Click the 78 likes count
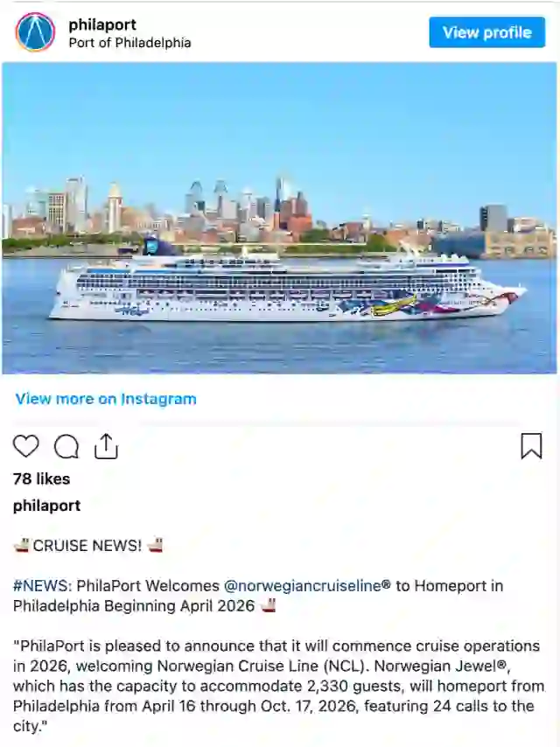The image size is (560, 747). (41, 478)
